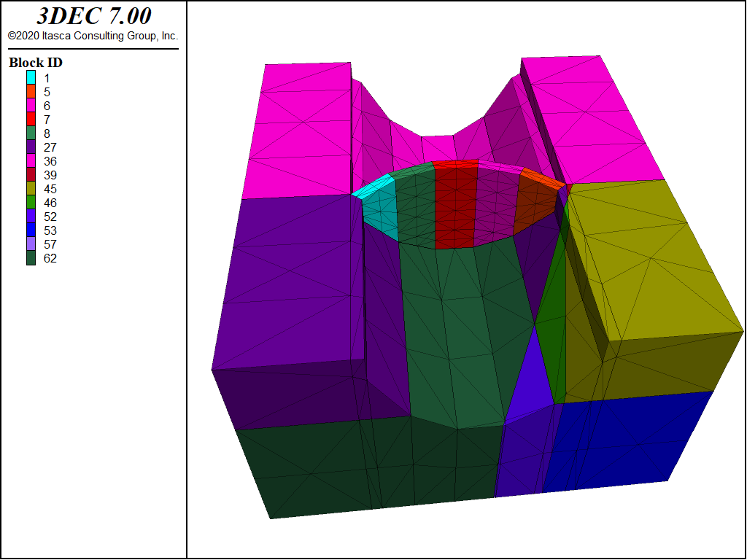Pick the violet swatch for block 52
Image resolution: width=747 pixels, height=560 pixels.
coord(31,216)
